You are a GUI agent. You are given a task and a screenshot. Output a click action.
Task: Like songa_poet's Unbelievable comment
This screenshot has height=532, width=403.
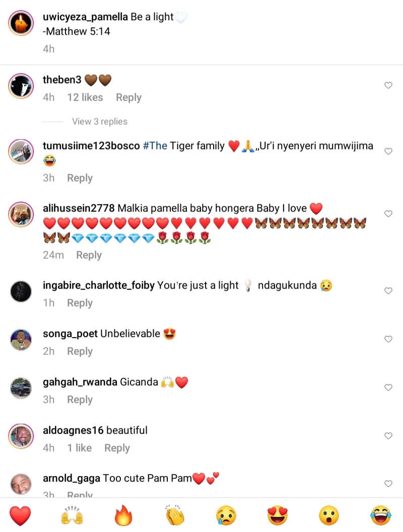tap(388, 339)
